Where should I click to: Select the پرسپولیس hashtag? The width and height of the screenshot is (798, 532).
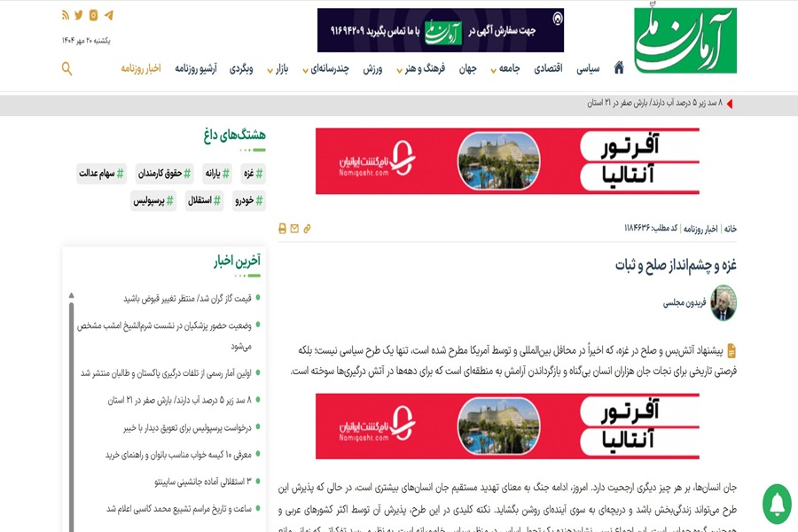point(156,200)
